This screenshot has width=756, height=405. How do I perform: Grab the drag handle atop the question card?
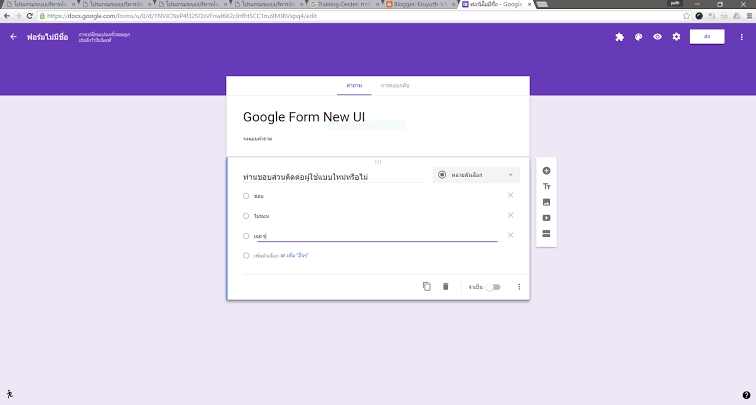pos(378,162)
